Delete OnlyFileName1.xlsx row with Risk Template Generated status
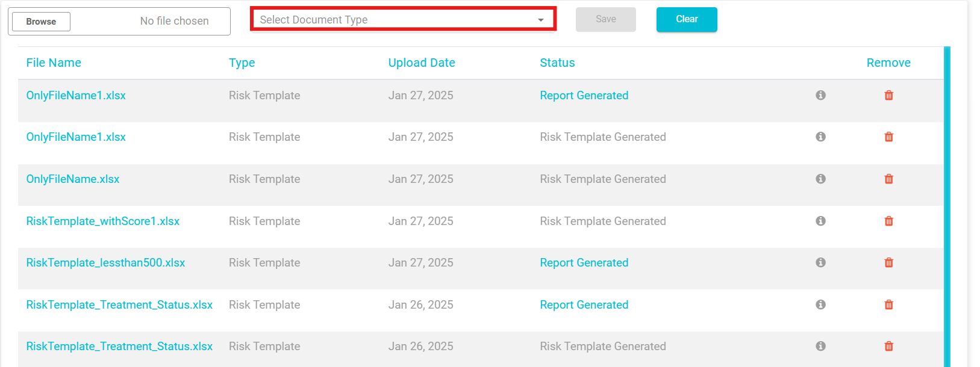Image resolution: width=980 pixels, height=367 pixels. point(888,137)
